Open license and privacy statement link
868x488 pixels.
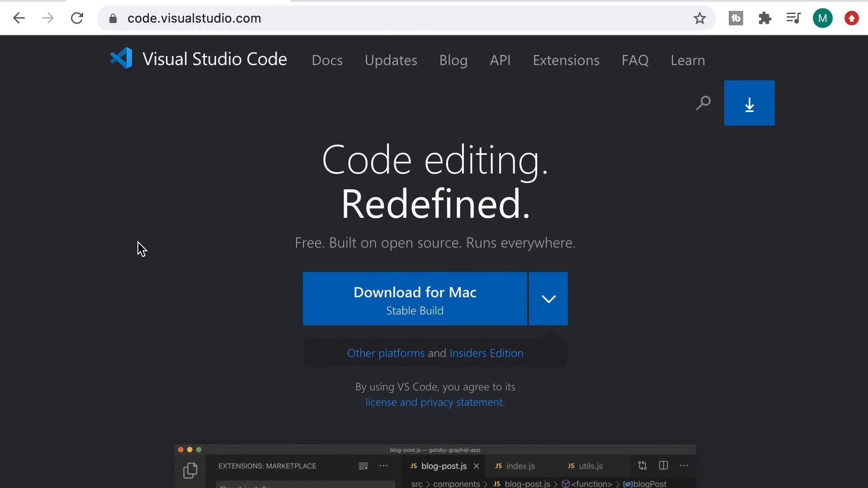[434, 402]
